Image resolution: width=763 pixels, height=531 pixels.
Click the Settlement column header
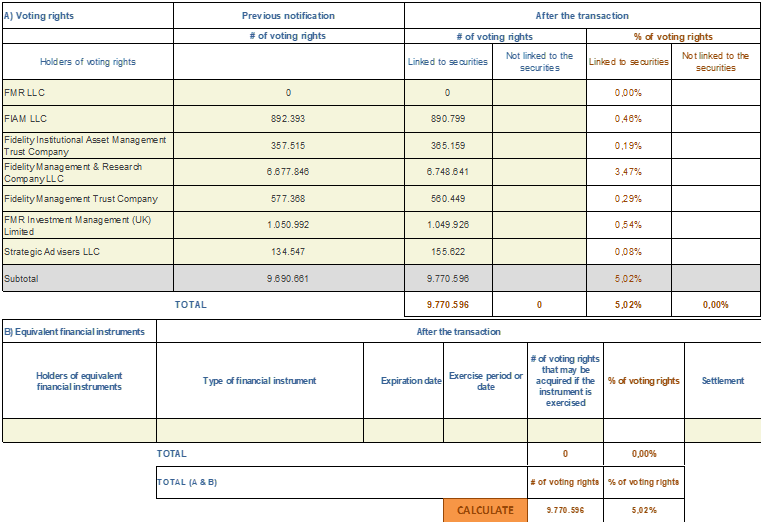coord(723,381)
